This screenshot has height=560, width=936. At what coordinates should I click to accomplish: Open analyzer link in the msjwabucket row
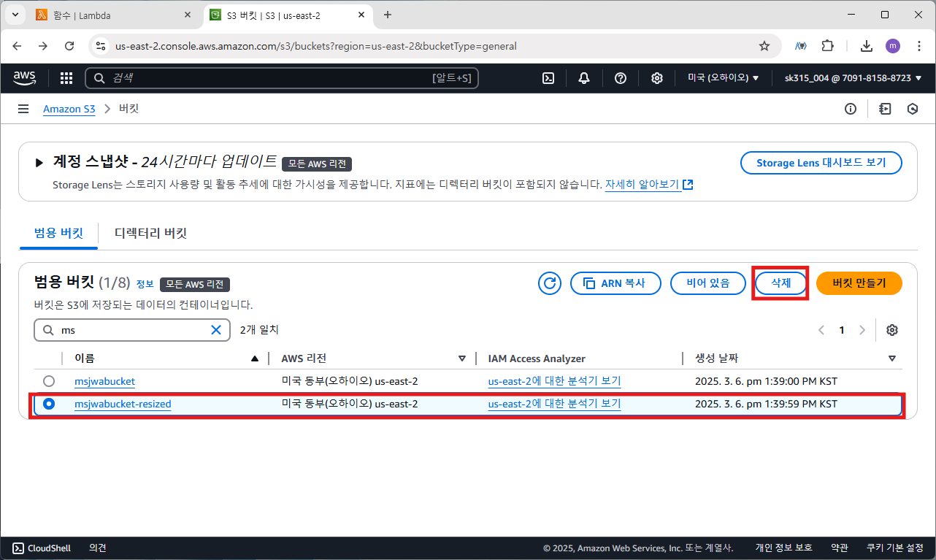click(x=554, y=381)
